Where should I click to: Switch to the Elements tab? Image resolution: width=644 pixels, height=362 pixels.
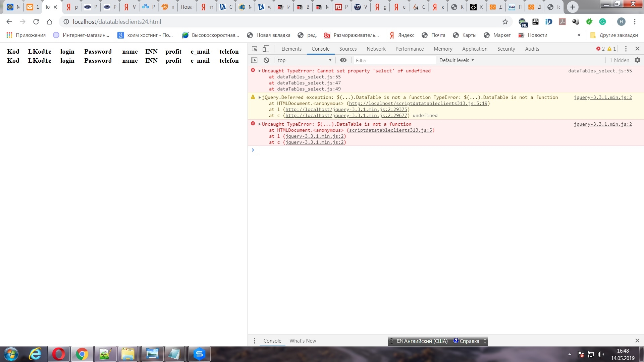click(291, 49)
